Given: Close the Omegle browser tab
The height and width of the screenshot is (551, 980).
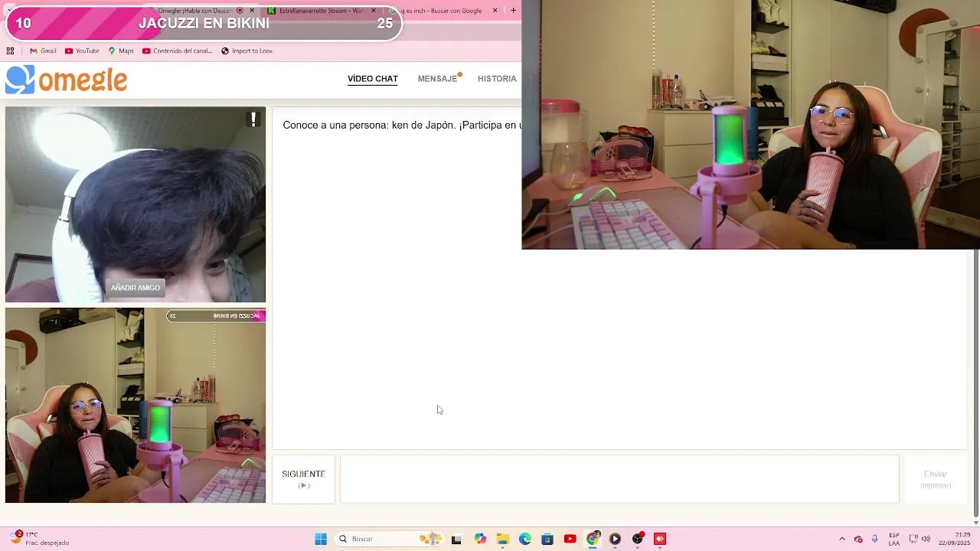Looking at the screenshot, I should [x=252, y=11].
